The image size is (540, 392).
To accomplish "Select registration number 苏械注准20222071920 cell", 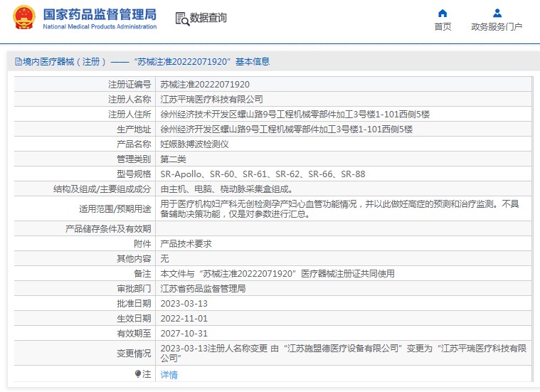I will [x=205, y=85].
